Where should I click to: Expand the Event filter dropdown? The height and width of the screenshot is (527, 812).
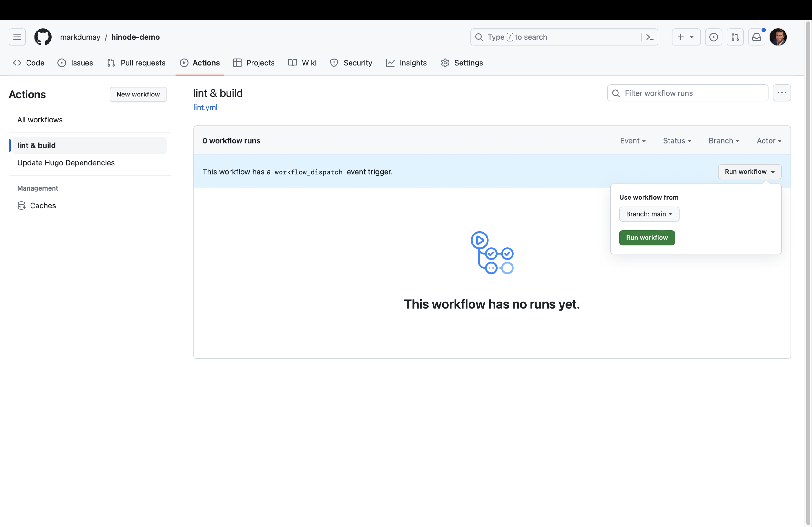point(632,141)
